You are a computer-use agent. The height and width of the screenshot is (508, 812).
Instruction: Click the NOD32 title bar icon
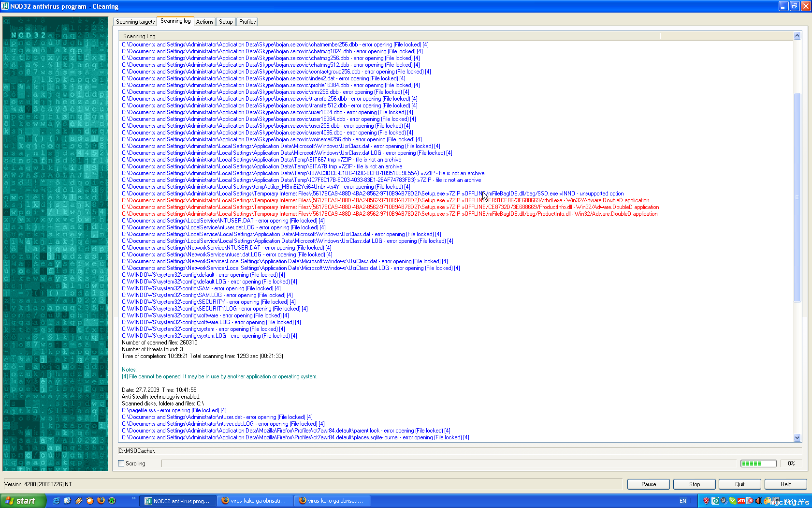point(5,6)
